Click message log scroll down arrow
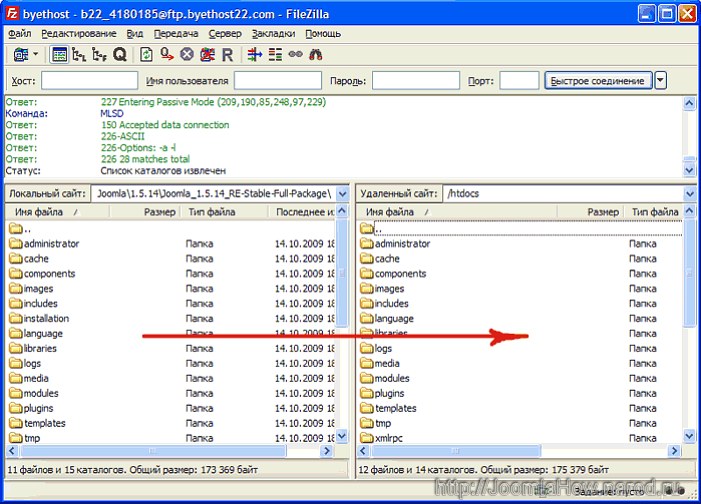This screenshot has height=504, width=701. [x=689, y=170]
